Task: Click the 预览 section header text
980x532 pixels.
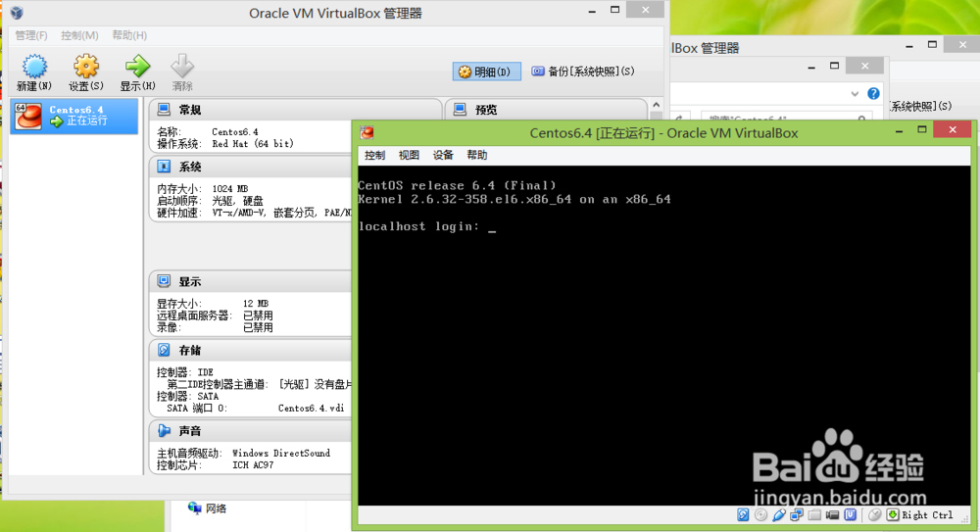Action: coord(486,110)
